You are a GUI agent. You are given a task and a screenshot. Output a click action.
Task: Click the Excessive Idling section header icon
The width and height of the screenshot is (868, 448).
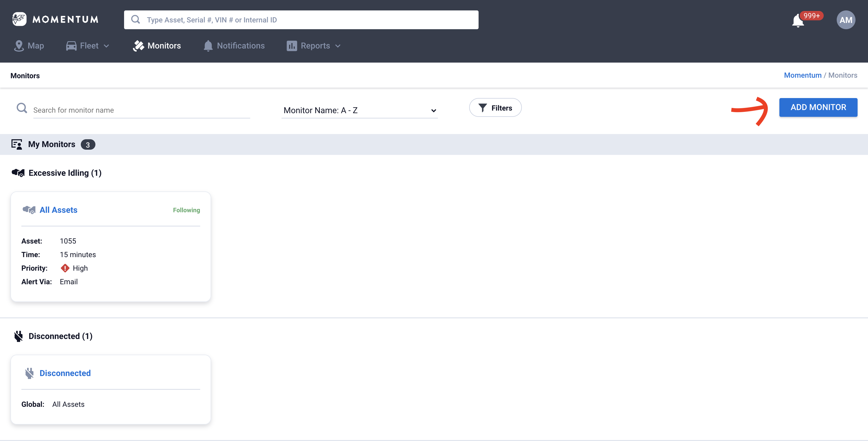(x=18, y=173)
